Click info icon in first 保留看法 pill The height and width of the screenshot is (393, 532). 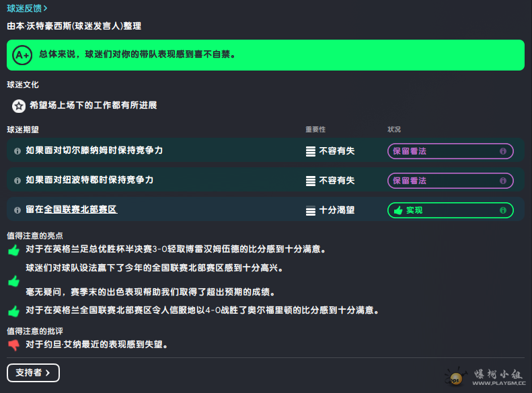point(503,151)
